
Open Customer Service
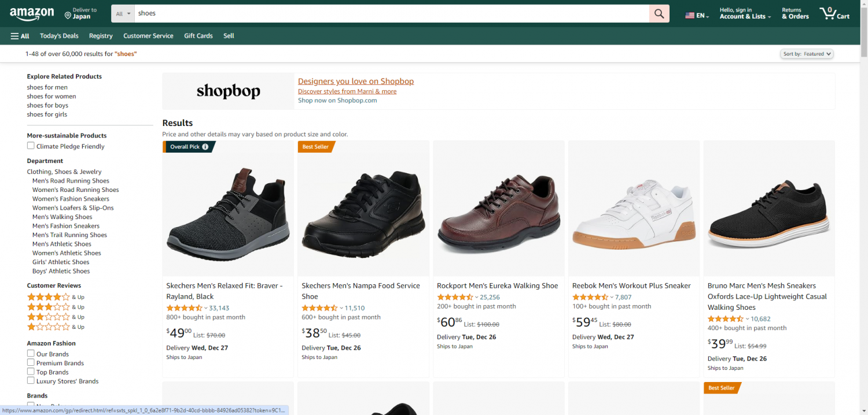[x=148, y=36]
